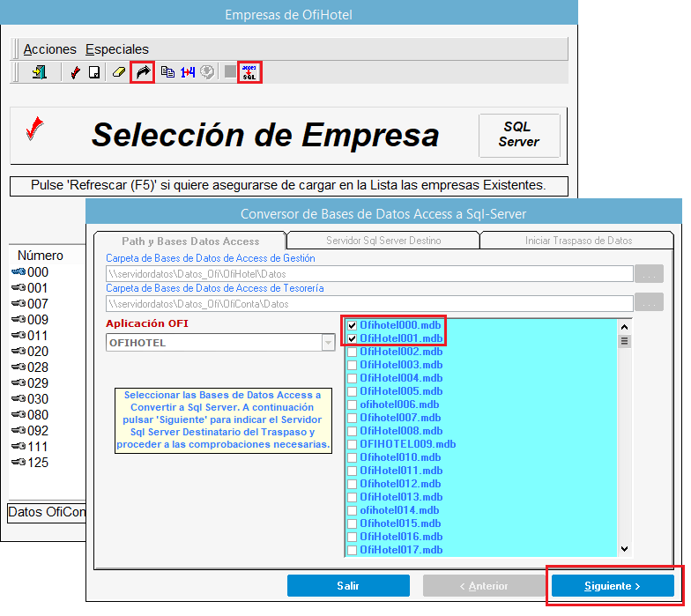Browse for Tesorería Access folder button

(x=649, y=302)
